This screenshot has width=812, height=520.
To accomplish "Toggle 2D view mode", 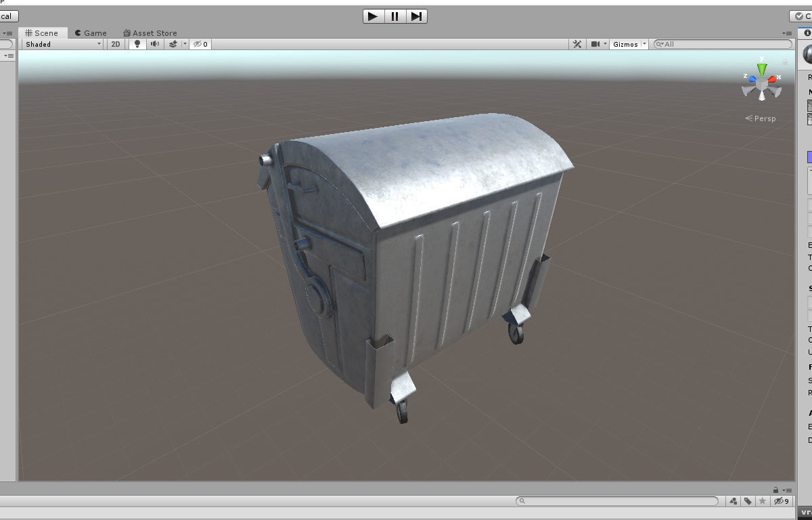I will pyautogui.click(x=116, y=44).
